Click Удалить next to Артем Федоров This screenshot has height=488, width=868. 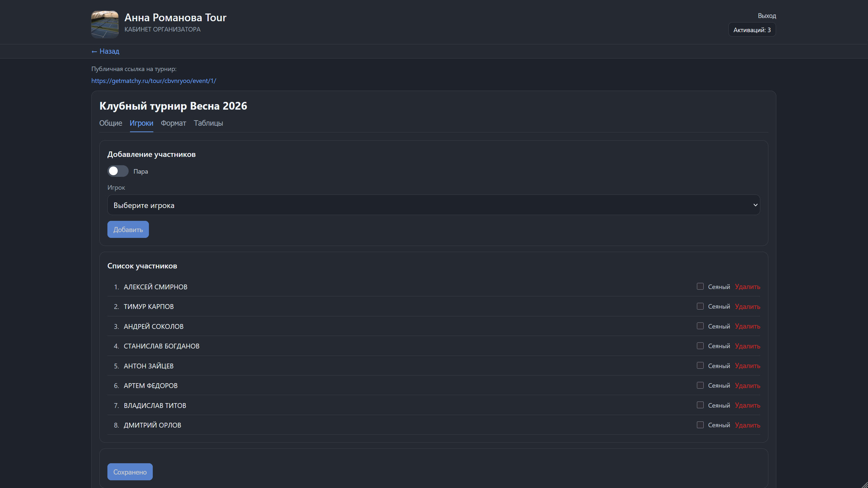(747, 386)
